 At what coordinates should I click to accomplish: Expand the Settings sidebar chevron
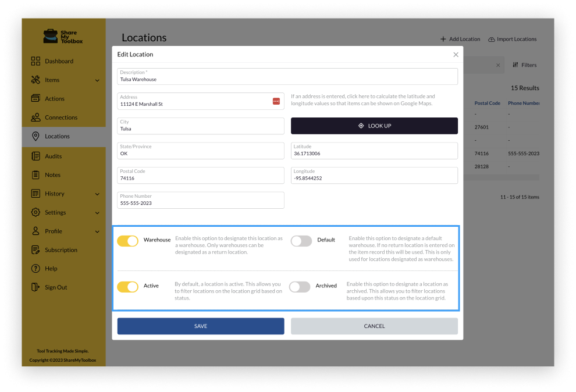coord(97,213)
